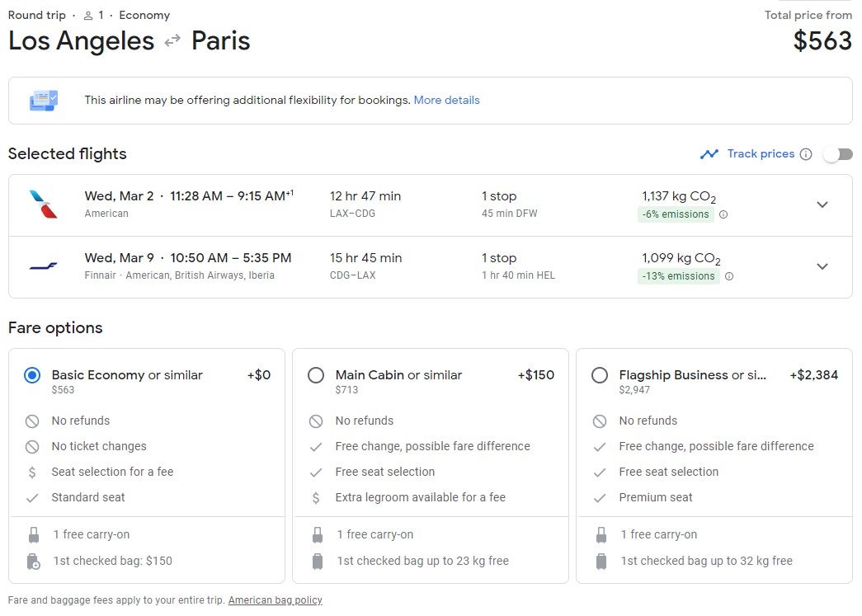The image size is (862, 616).
Task: Click carry-on bag icon in Basic Economy card
Action: click(34, 534)
